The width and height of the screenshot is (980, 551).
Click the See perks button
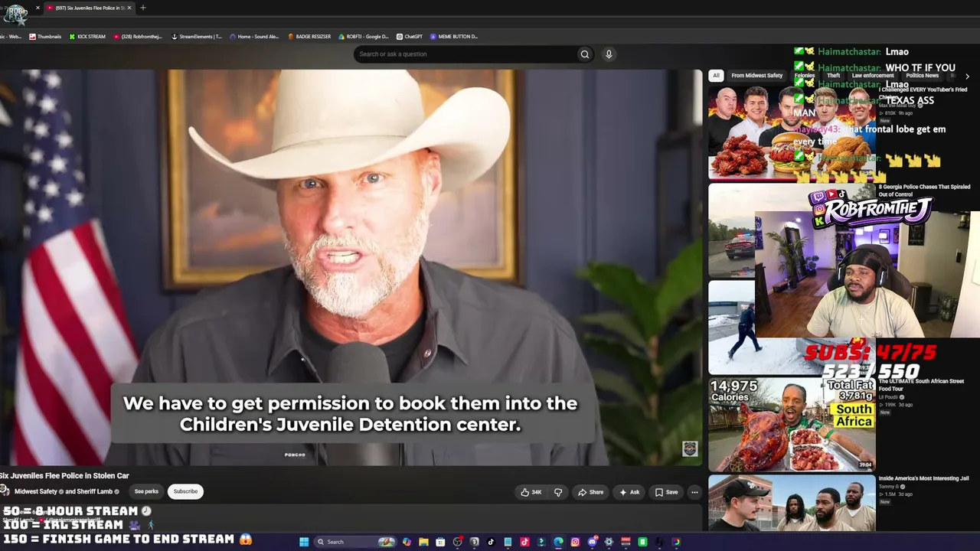[146, 491]
